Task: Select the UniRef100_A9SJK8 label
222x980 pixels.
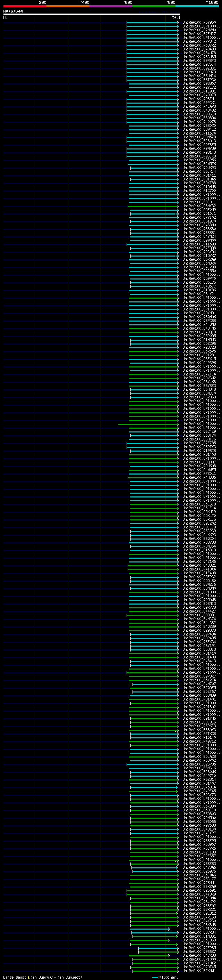Action: [x=199, y=156]
